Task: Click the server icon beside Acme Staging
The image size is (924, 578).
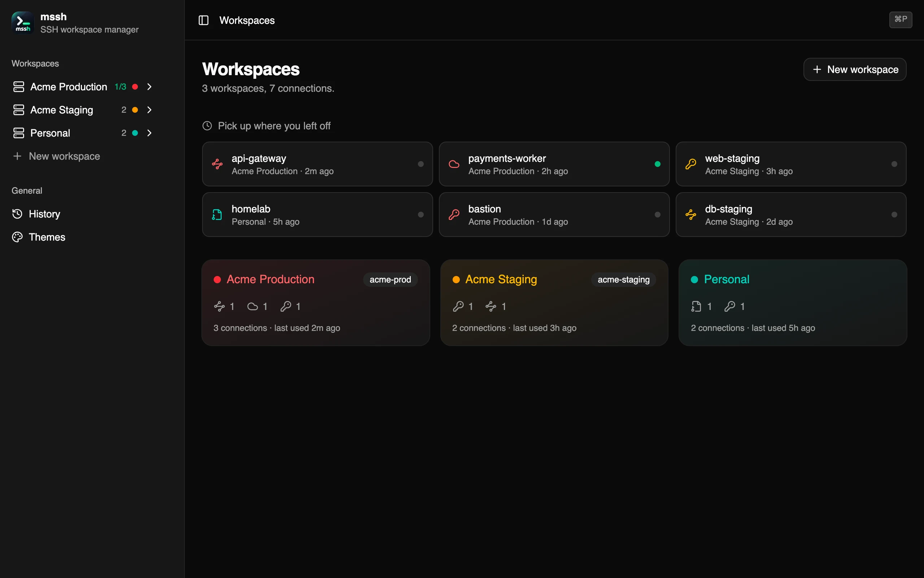Action: click(19, 110)
